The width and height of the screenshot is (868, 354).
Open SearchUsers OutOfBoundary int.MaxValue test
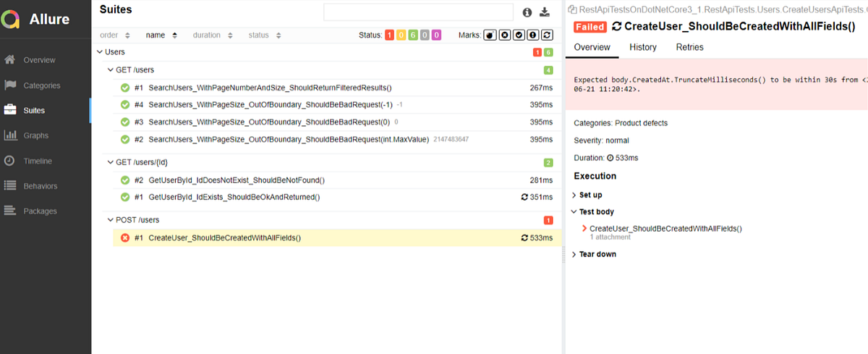[x=337, y=140]
